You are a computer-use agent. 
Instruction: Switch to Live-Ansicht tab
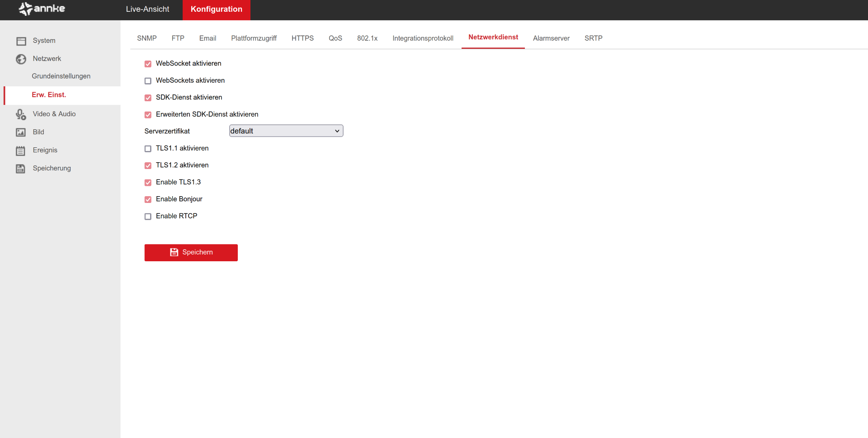147,9
